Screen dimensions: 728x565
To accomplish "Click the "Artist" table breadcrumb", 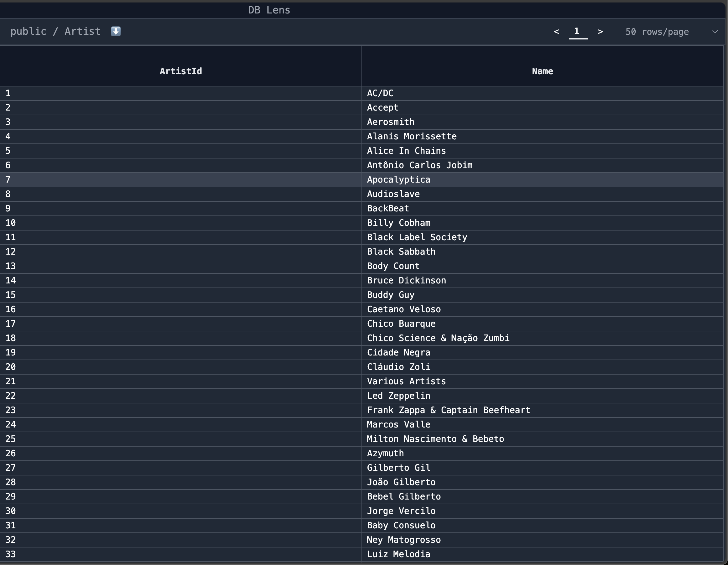I will point(82,31).
